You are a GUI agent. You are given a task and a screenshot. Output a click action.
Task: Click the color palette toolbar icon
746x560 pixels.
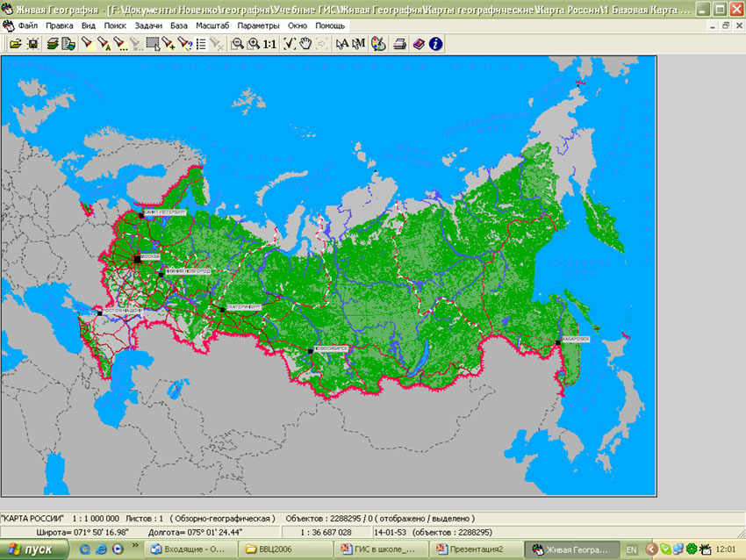click(378, 43)
